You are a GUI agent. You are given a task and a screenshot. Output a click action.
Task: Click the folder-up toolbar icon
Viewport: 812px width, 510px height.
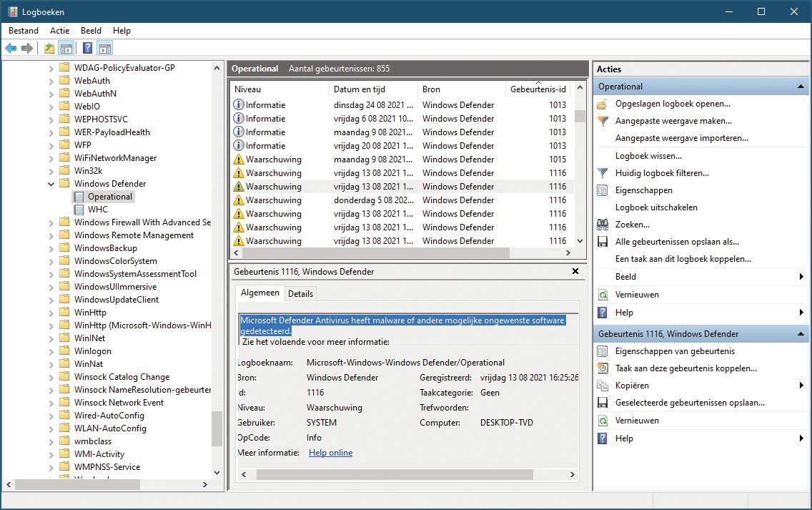click(49, 49)
